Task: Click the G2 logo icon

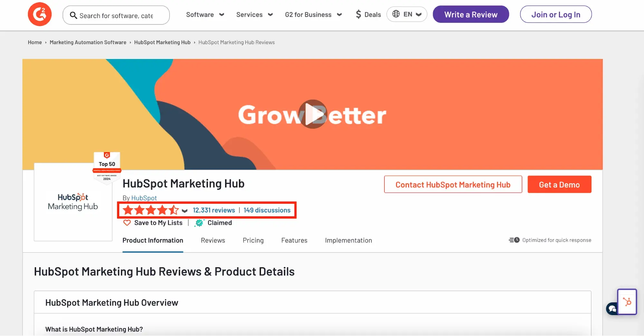Action: [x=40, y=15]
